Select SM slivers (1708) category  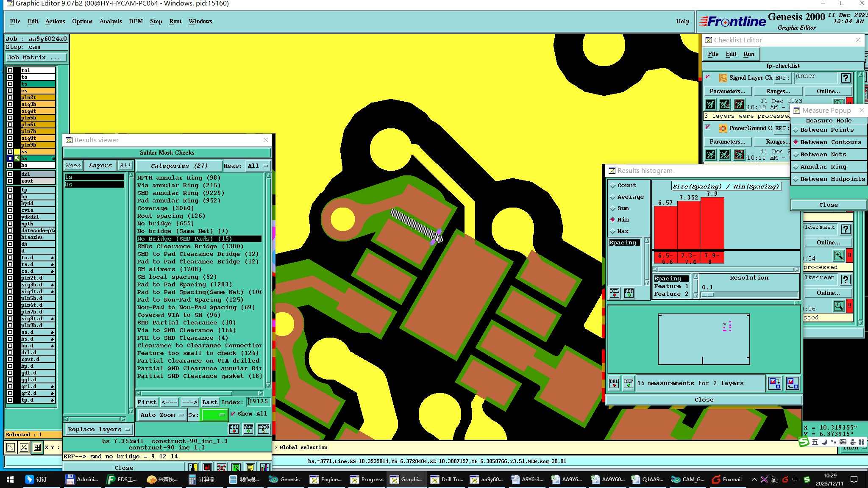(x=169, y=269)
